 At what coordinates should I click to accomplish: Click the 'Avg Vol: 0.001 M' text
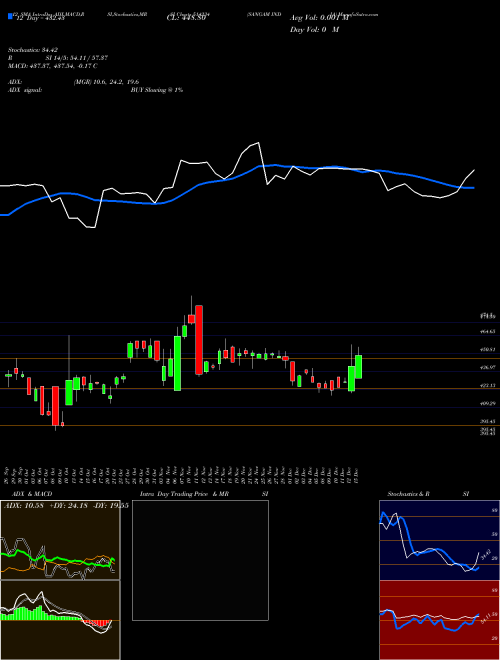coord(319,18)
